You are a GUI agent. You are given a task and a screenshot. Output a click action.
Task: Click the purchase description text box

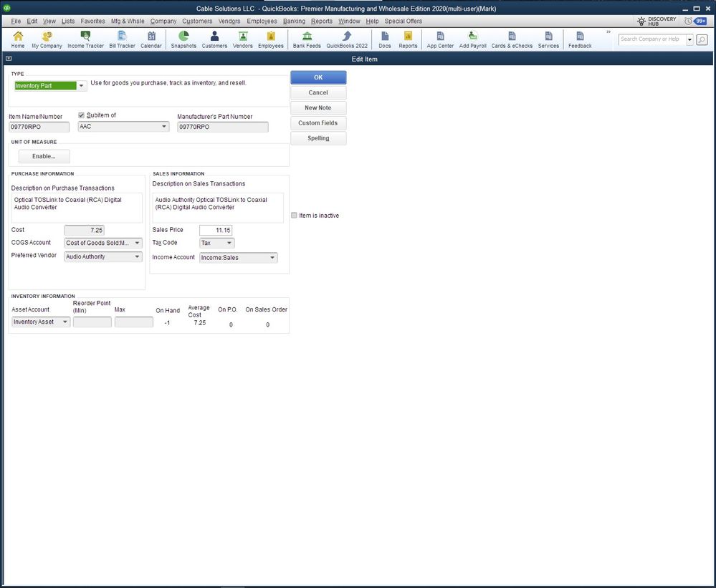coord(77,208)
